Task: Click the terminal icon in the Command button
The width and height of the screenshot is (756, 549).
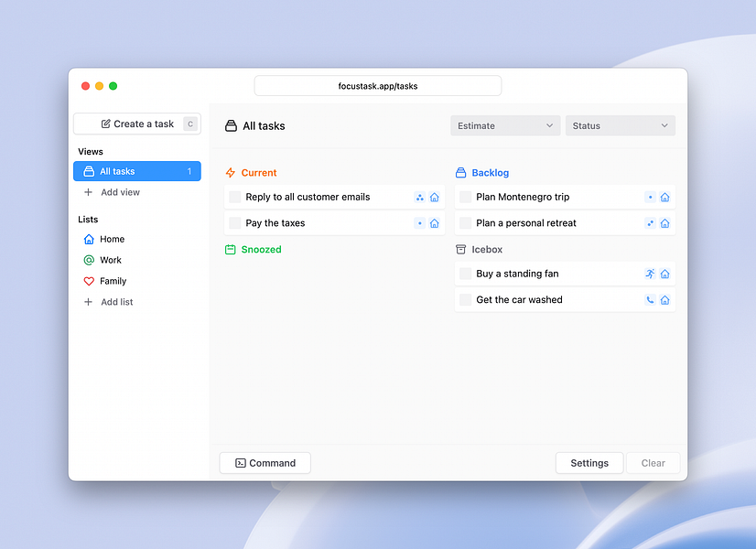Action: (240, 463)
